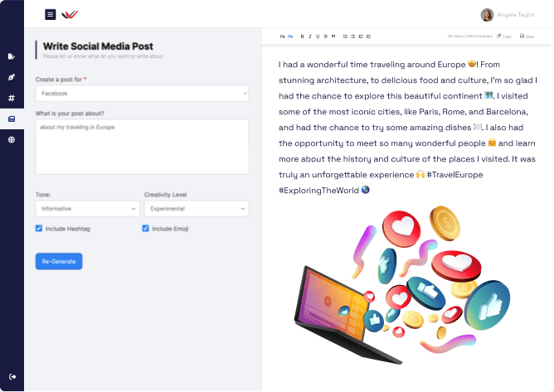Viewport: 554px width, 392px height.
Task: Open the hashtag sidebar icon
Action: (12, 98)
